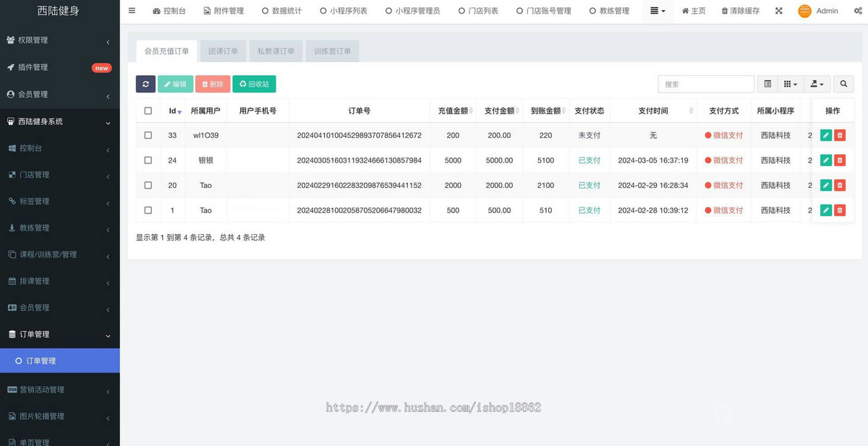Image resolution: width=868 pixels, height=446 pixels.
Task: Go to homepage using the 主页 home icon
Action: point(693,10)
